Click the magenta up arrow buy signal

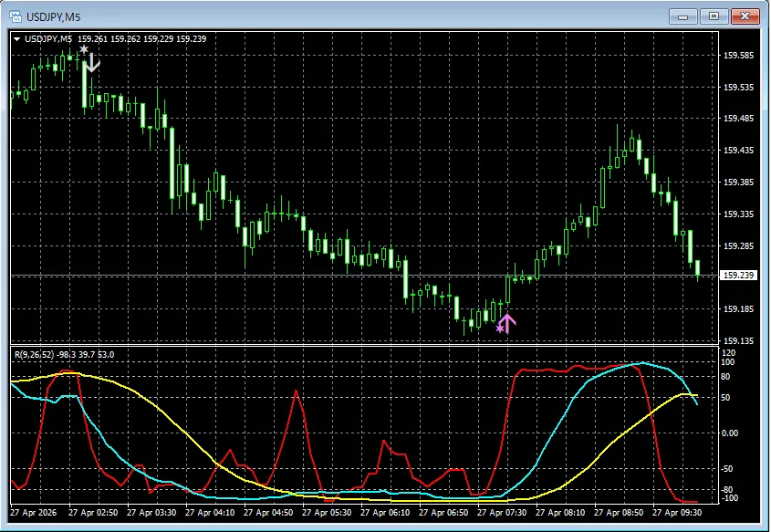(x=508, y=322)
